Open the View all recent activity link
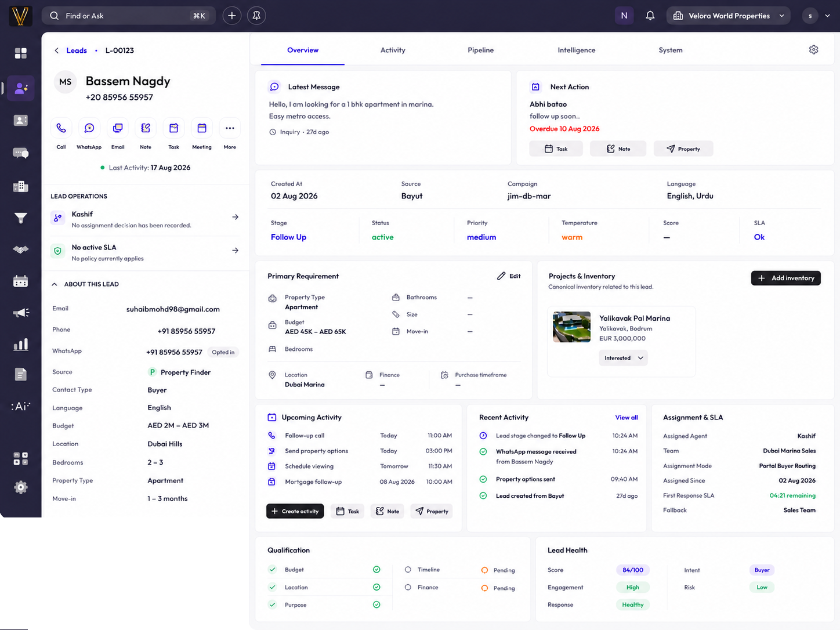 coord(627,418)
